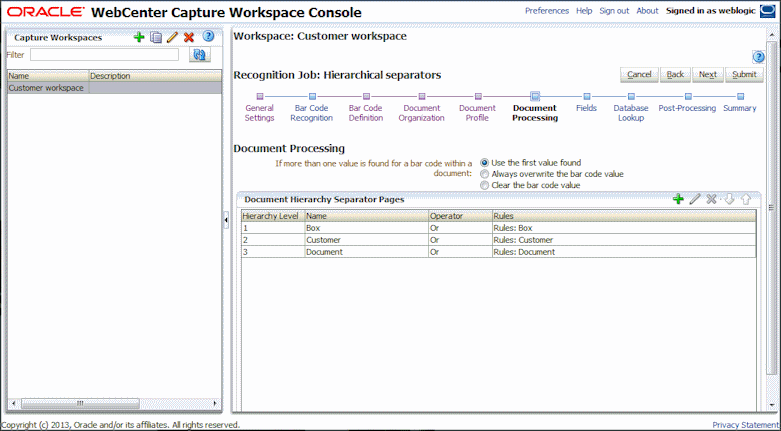This screenshot has width=781, height=431.
Task: Open the Preferences link
Action: coord(547,10)
